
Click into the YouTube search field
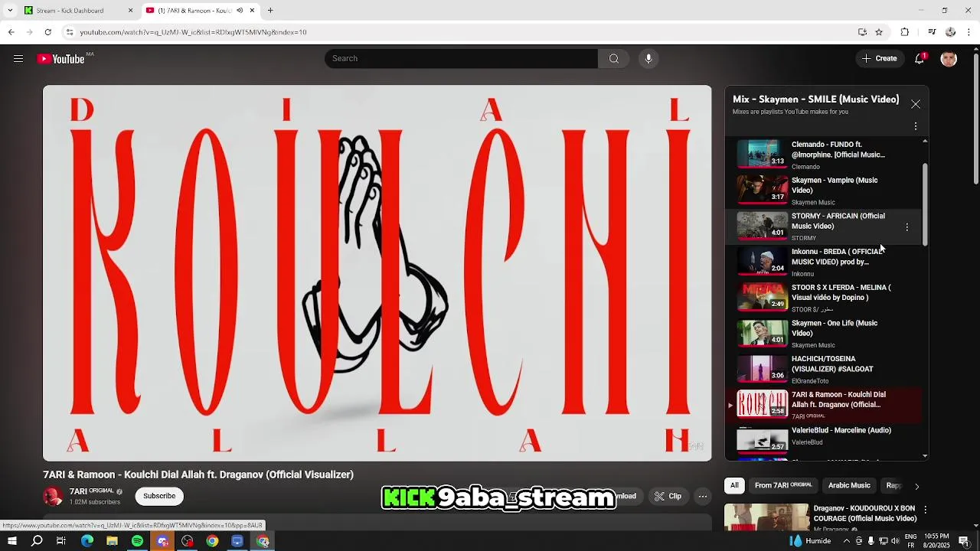461,59
